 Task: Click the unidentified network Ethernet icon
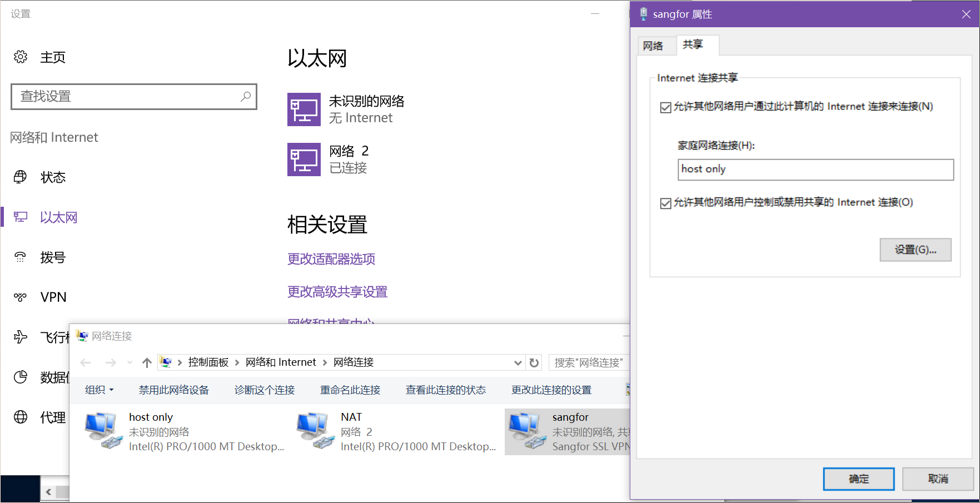coord(304,109)
